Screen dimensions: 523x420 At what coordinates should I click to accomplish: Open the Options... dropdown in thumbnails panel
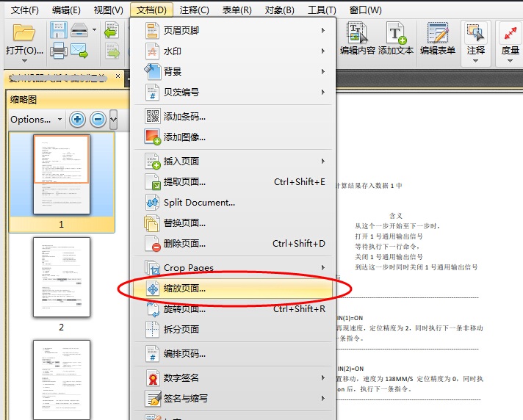(36, 120)
